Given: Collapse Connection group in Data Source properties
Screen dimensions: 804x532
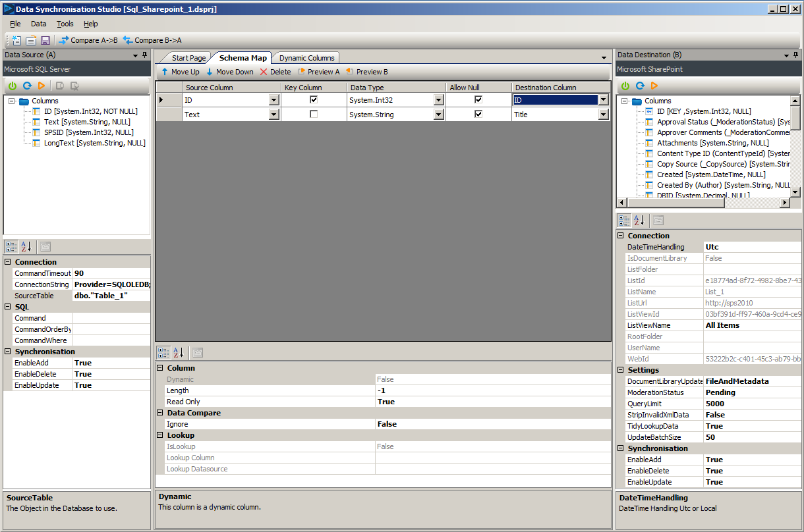Looking at the screenshot, I should [x=9, y=262].
